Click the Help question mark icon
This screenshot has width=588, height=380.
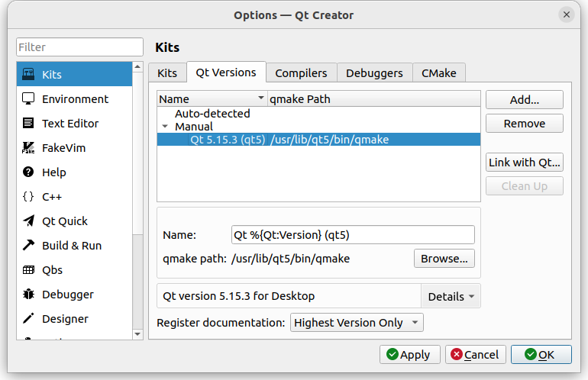28,172
